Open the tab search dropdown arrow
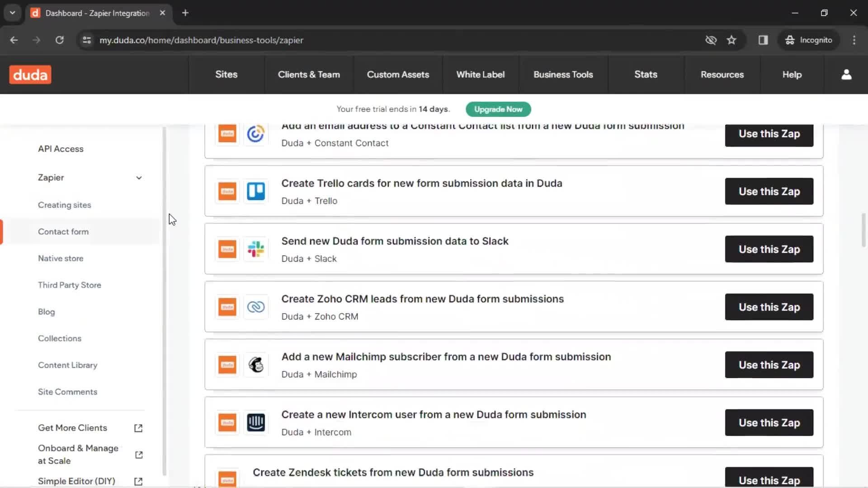The width and height of the screenshot is (868, 488). pyautogui.click(x=13, y=13)
